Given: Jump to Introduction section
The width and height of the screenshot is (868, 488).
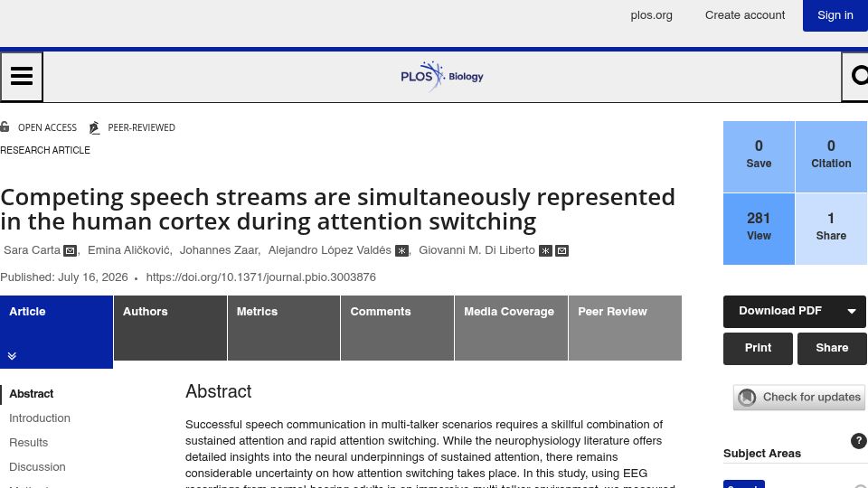Looking at the screenshot, I should pyautogui.click(x=40, y=418).
